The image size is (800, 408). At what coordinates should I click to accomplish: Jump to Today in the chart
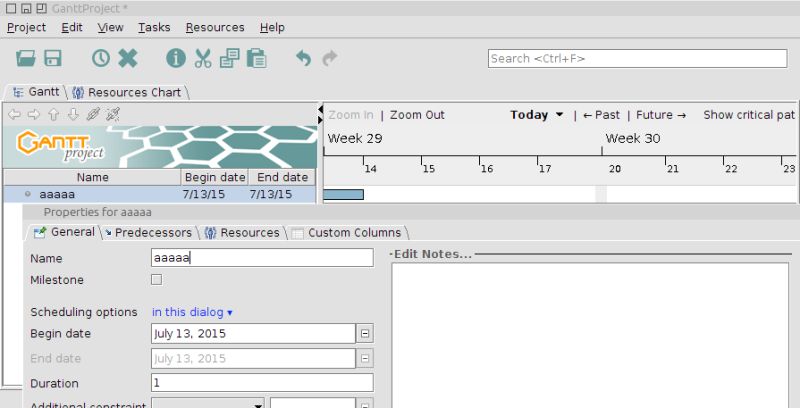[x=529, y=115]
